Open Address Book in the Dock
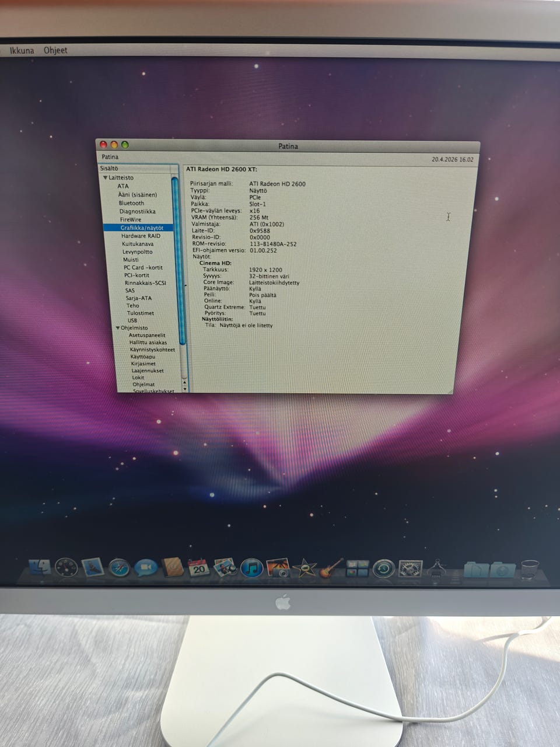Image resolution: width=560 pixels, height=747 pixels. click(x=173, y=567)
